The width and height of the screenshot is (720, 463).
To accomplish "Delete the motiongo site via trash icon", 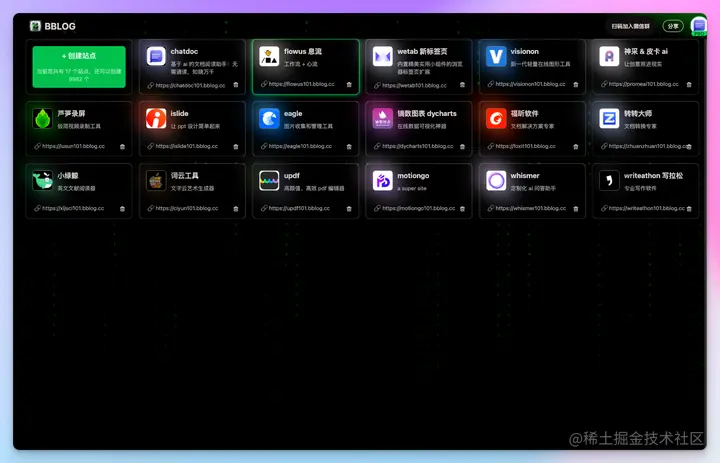I will pos(462,209).
